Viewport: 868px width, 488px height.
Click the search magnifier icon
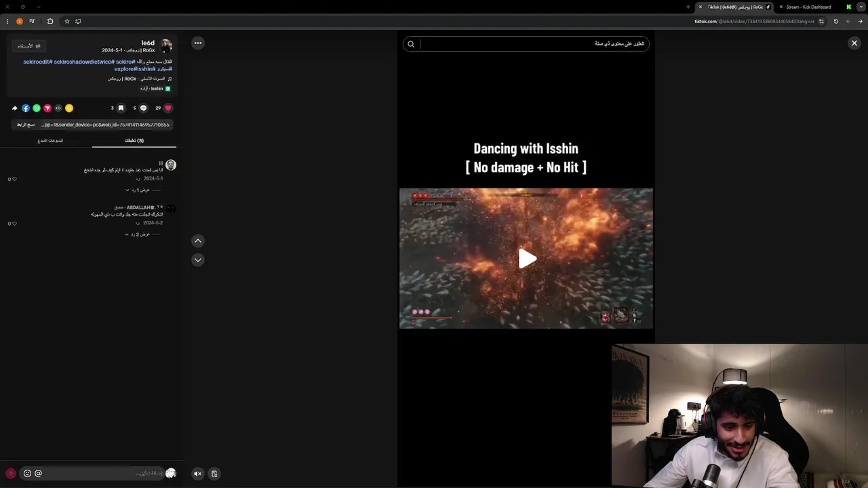(411, 44)
